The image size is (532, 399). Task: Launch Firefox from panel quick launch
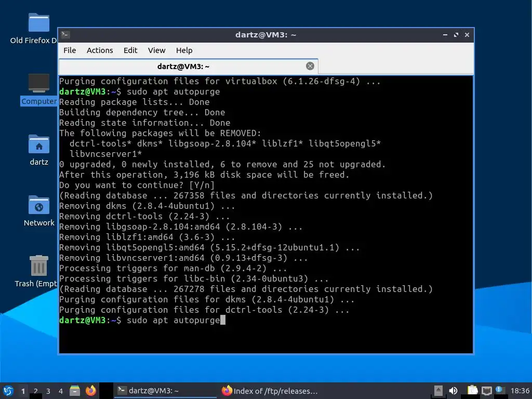coord(90,391)
